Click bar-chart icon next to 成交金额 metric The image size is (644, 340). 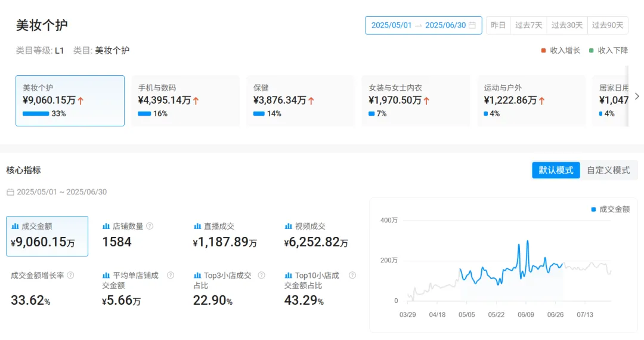pos(15,226)
